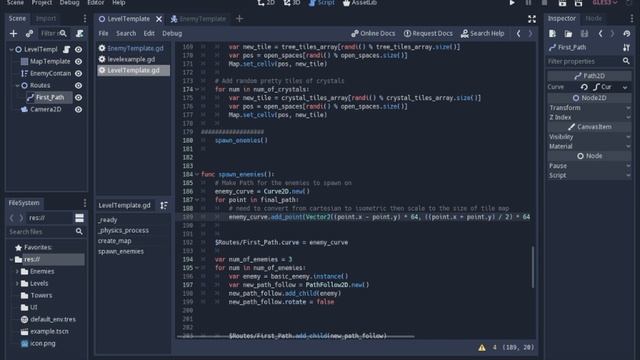Screen dimensions: 640x360
Task: Open FileSystem dock options menu
Action: coord(84,203)
